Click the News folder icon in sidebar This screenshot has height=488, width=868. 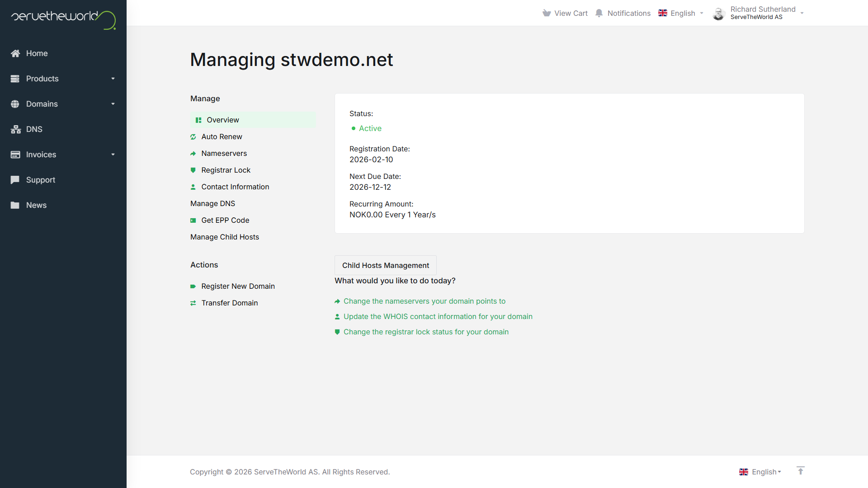coord(15,205)
